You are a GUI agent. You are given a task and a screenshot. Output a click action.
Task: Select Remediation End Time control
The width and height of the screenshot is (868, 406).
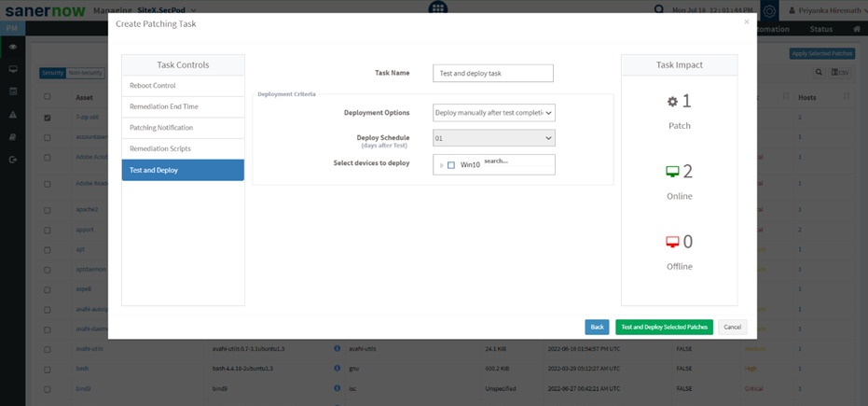point(183,107)
